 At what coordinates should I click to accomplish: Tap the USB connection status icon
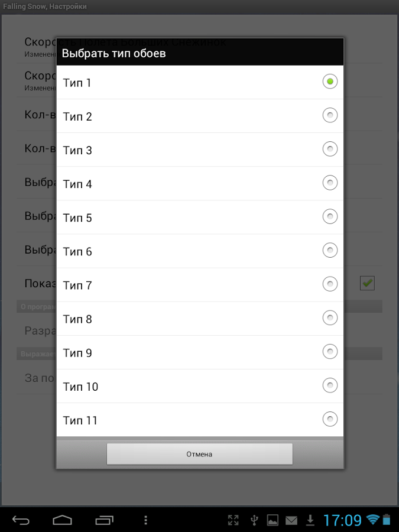(x=254, y=520)
